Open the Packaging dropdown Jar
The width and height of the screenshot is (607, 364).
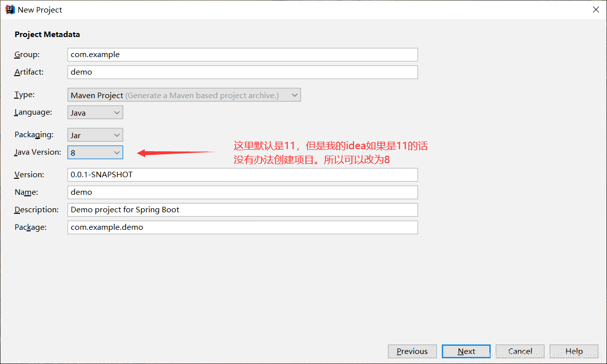click(x=95, y=135)
